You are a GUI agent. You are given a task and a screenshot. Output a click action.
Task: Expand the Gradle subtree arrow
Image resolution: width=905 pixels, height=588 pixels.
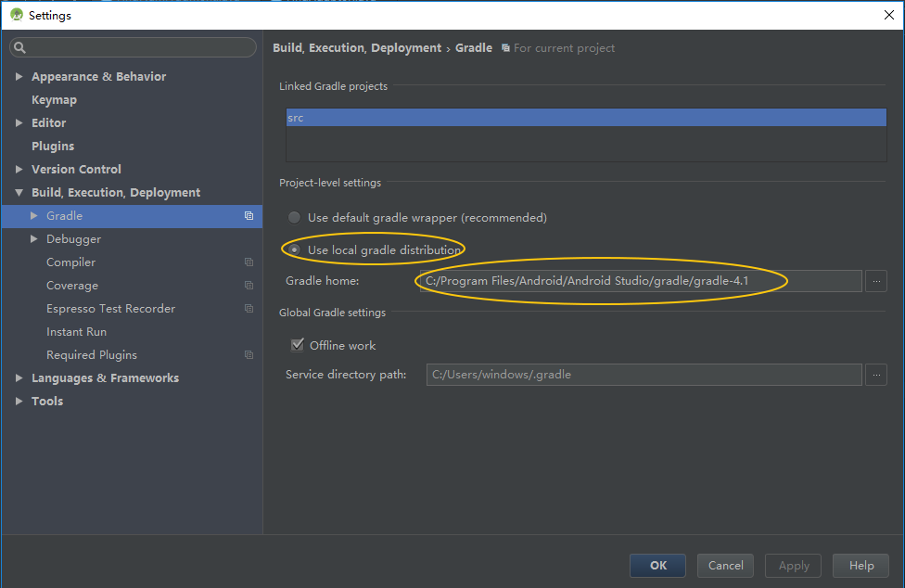click(x=34, y=215)
